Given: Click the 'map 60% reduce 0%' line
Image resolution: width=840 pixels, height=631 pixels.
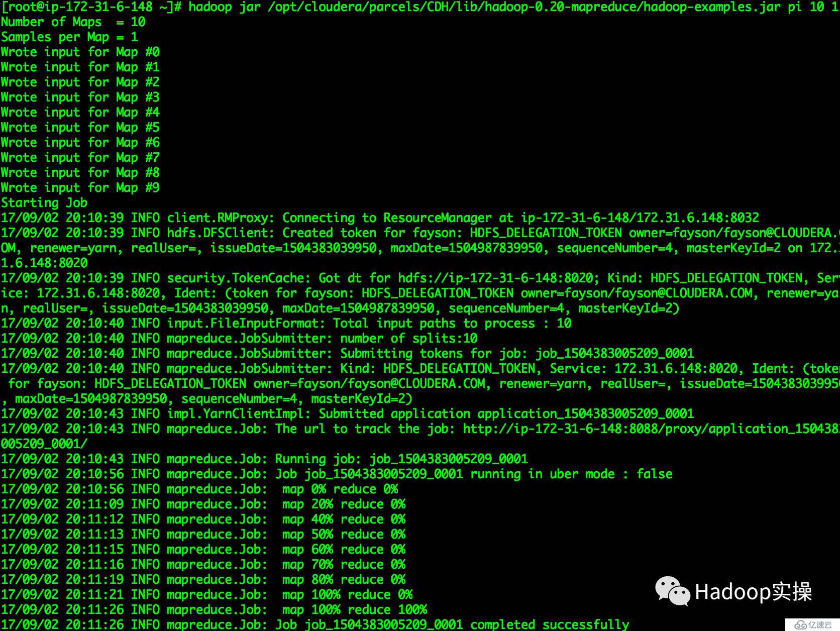Looking at the screenshot, I should (x=203, y=550).
